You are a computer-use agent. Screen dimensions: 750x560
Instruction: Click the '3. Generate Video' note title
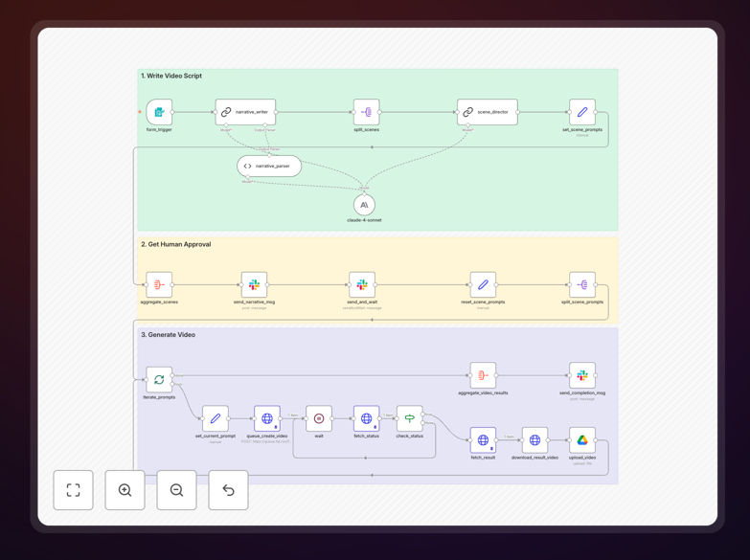point(168,335)
